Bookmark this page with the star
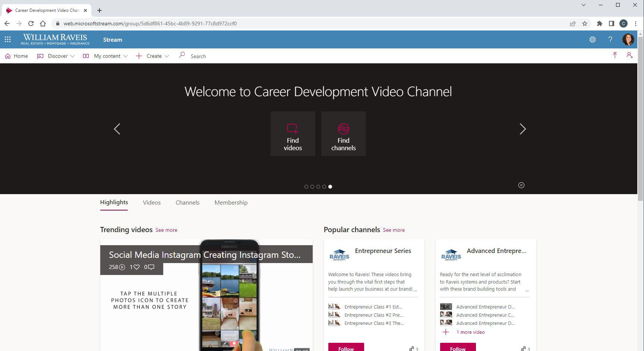The height and width of the screenshot is (351, 644). pyautogui.click(x=585, y=23)
